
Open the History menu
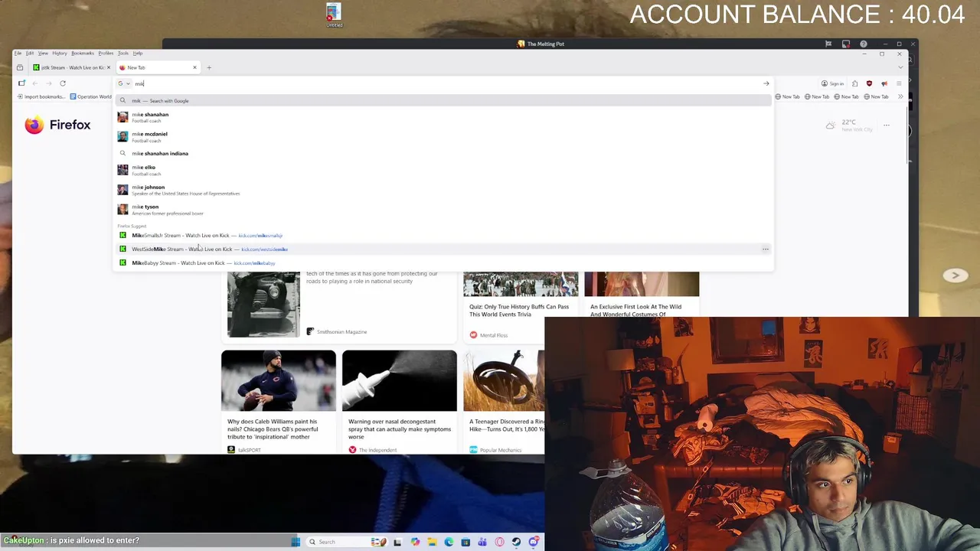pyautogui.click(x=59, y=53)
